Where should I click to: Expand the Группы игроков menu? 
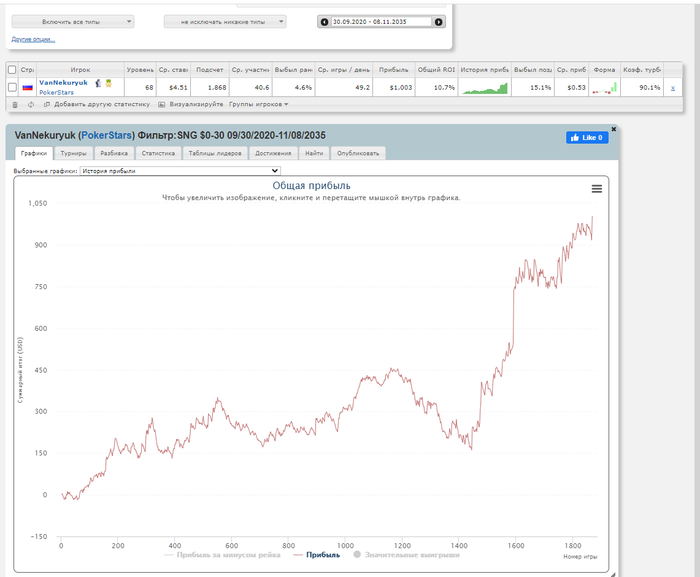(258, 105)
